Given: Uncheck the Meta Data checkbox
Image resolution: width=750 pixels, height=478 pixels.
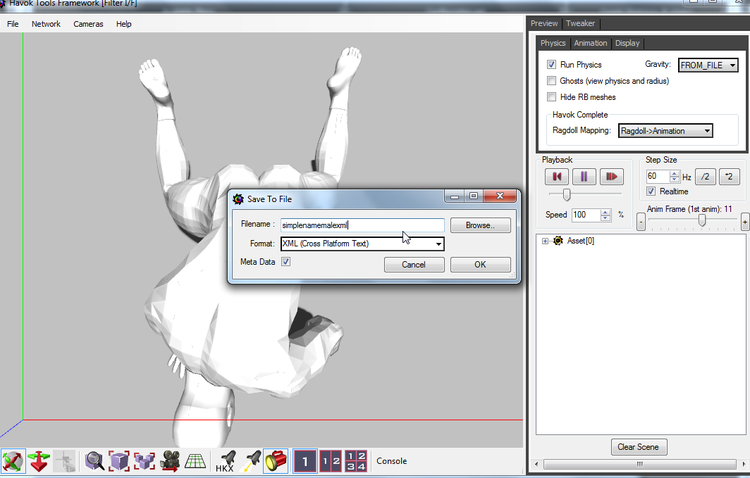Looking at the screenshot, I should (286, 262).
